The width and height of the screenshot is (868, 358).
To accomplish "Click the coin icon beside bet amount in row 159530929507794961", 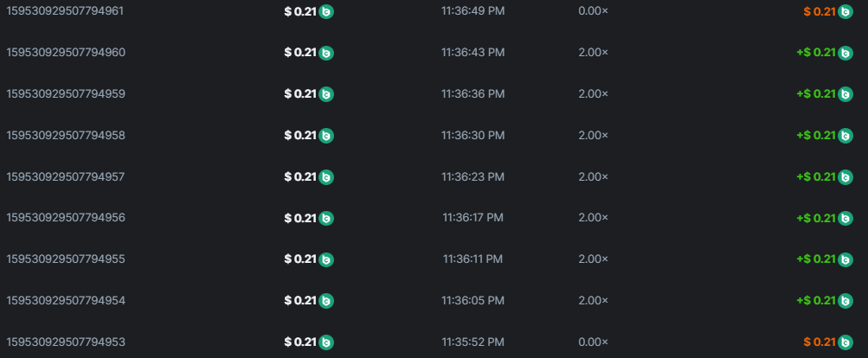I will pos(326,11).
